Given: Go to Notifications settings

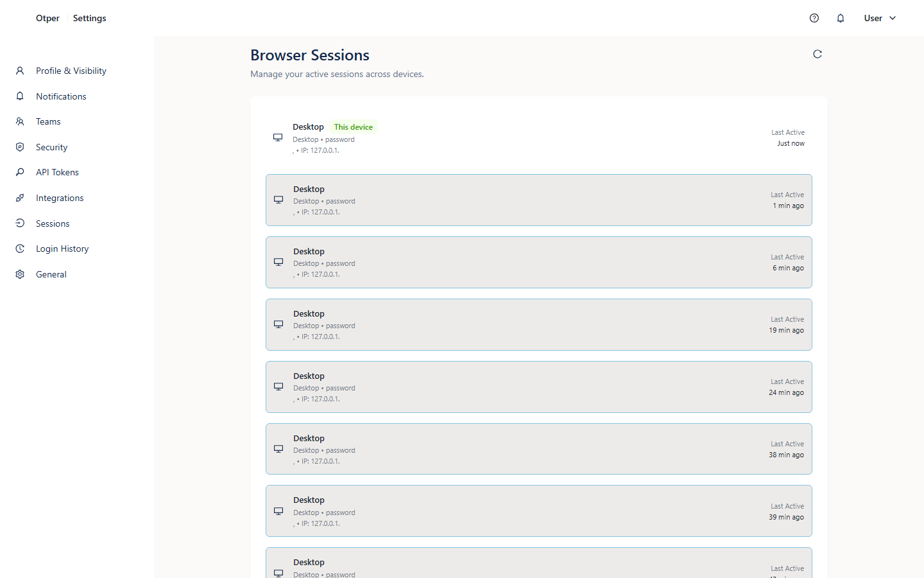Looking at the screenshot, I should pyautogui.click(x=61, y=96).
